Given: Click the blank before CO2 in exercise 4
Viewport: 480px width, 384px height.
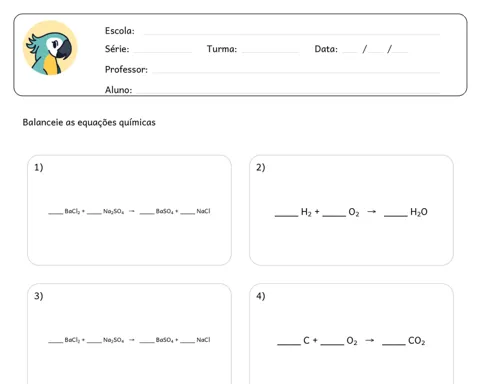Looking at the screenshot, I should pos(394,344).
